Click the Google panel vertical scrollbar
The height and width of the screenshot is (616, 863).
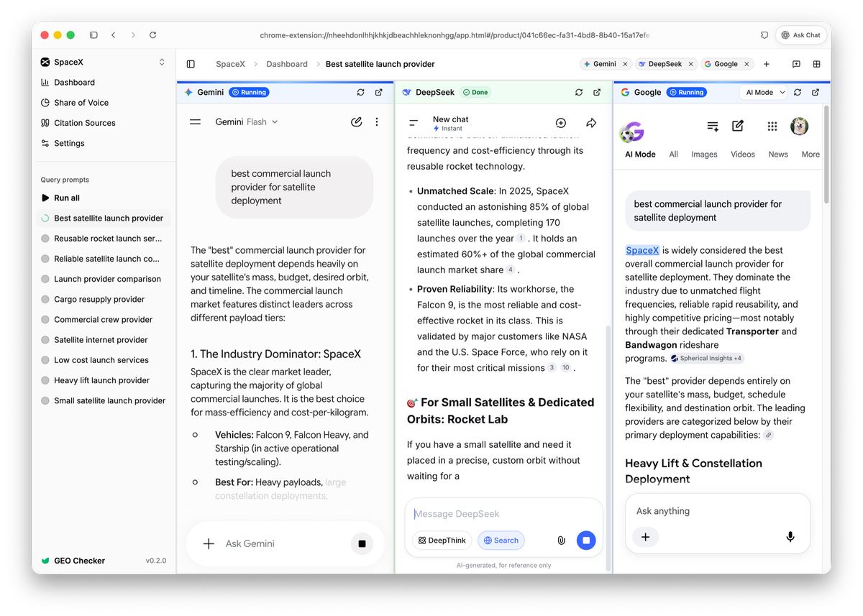pos(826,155)
